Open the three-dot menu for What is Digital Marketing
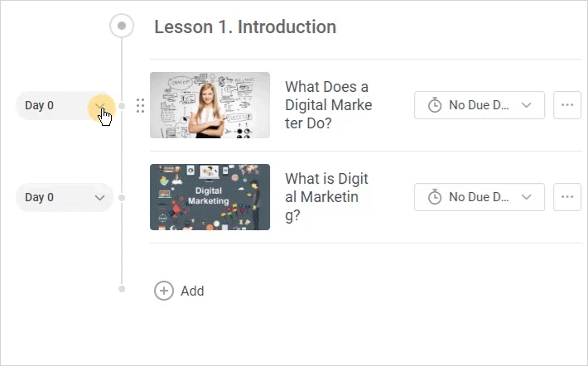This screenshot has width=588, height=366. (x=567, y=197)
